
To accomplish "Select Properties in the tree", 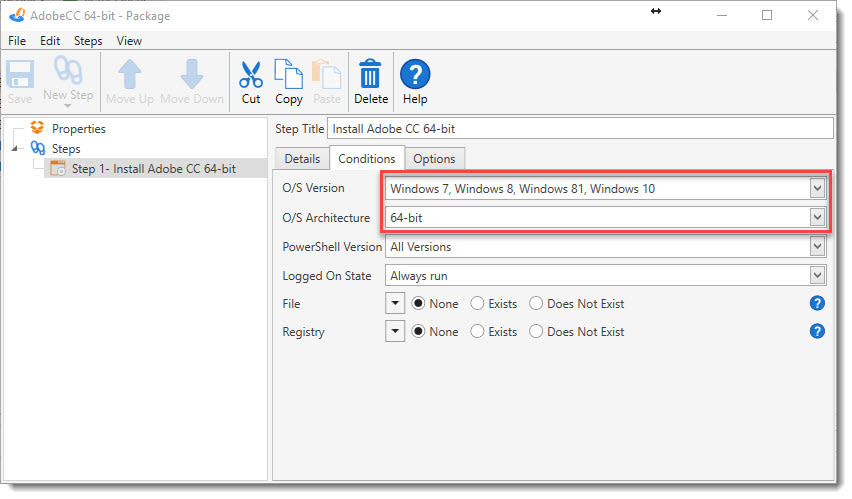I will coord(79,129).
